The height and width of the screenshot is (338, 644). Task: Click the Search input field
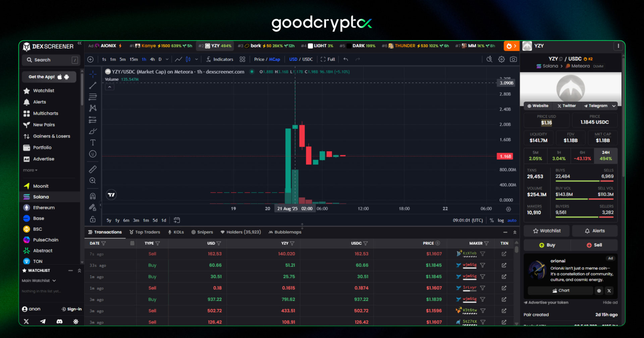point(50,60)
